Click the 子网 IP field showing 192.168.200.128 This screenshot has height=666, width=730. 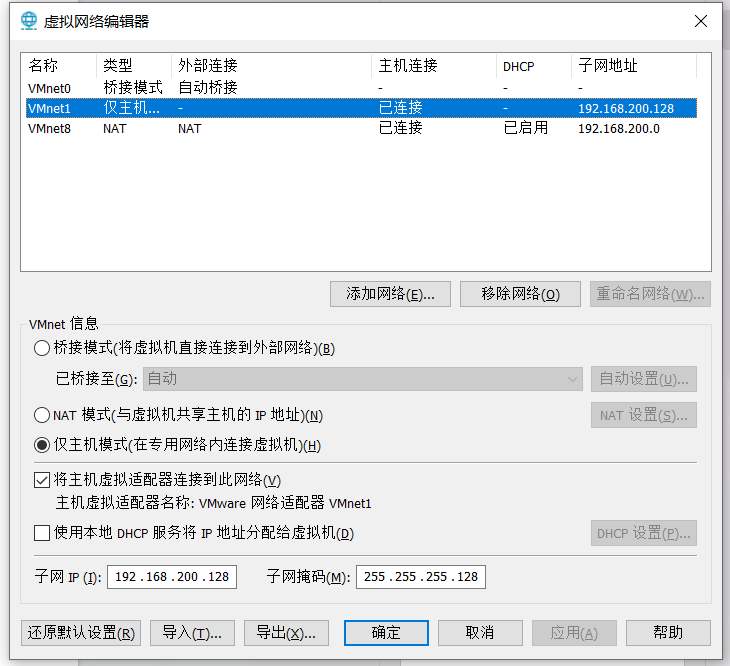pos(172,577)
